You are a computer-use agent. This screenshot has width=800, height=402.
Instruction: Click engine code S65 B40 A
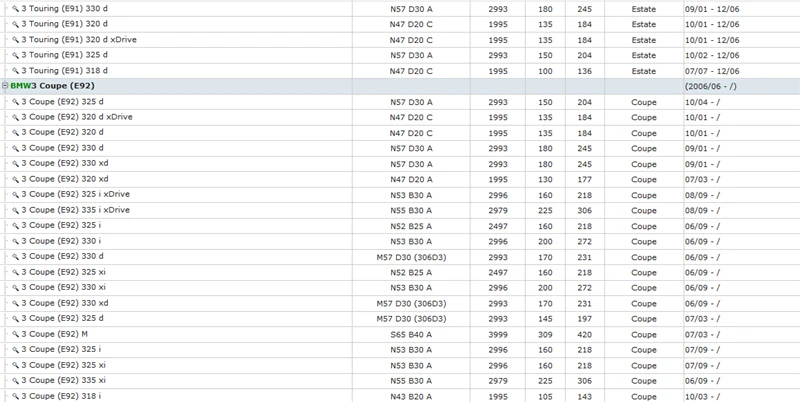click(x=411, y=335)
